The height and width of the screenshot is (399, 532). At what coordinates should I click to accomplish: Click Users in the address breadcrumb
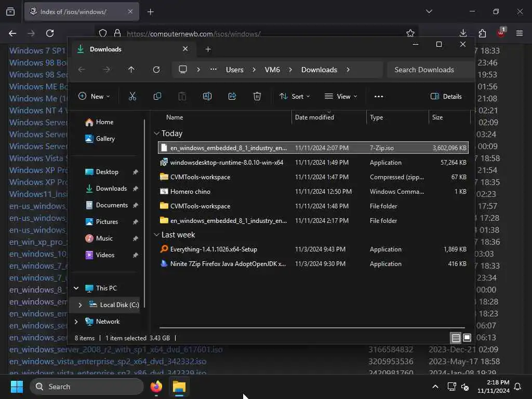click(x=235, y=70)
